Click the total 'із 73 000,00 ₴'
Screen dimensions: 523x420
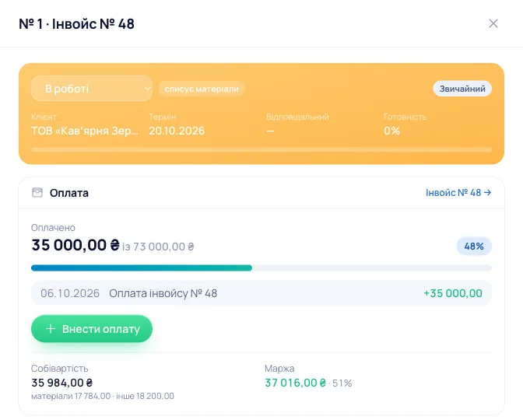pos(158,247)
